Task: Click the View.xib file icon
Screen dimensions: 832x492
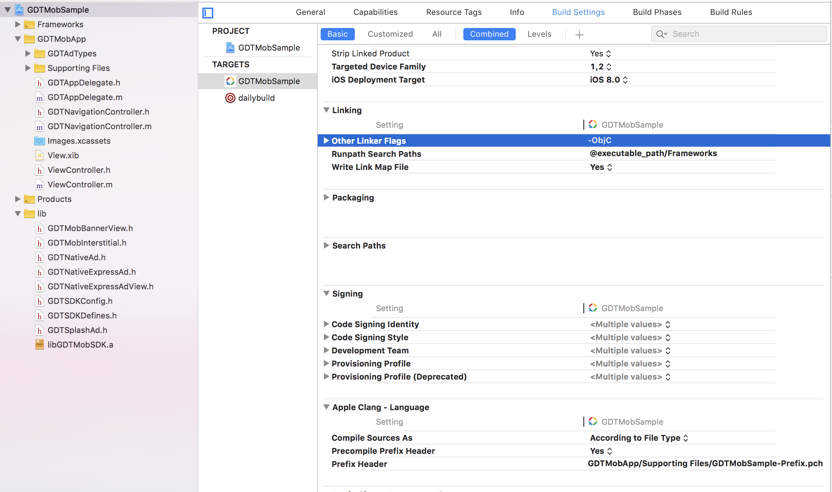Action: tap(39, 156)
